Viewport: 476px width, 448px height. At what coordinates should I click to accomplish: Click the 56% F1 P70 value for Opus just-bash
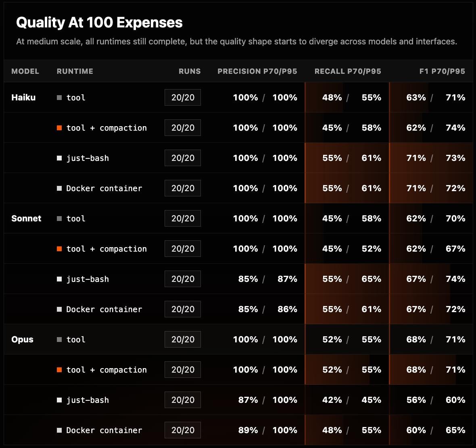pos(416,400)
